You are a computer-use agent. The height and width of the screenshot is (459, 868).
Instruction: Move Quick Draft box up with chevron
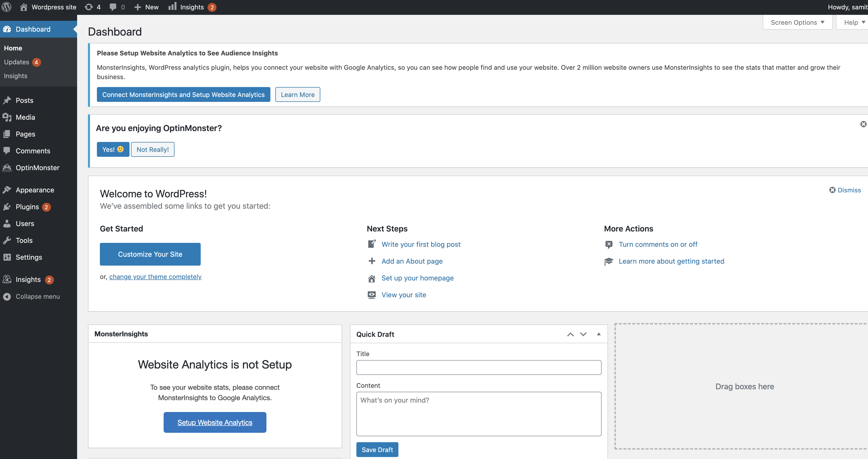[570, 334]
